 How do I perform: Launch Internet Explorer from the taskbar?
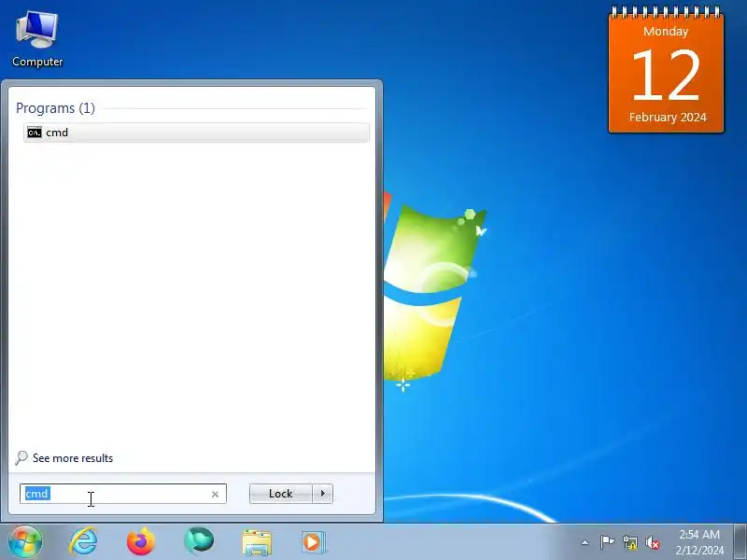83,542
